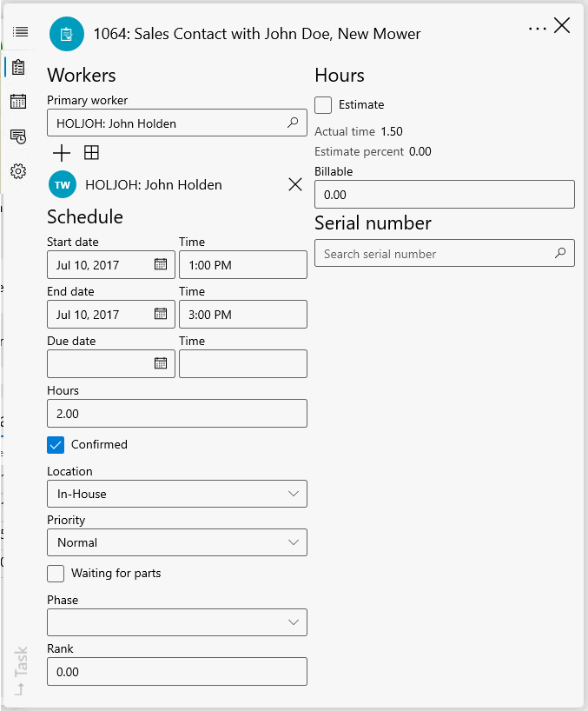Expand the Location dropdown
588x711 pixels.
(177, 494)
